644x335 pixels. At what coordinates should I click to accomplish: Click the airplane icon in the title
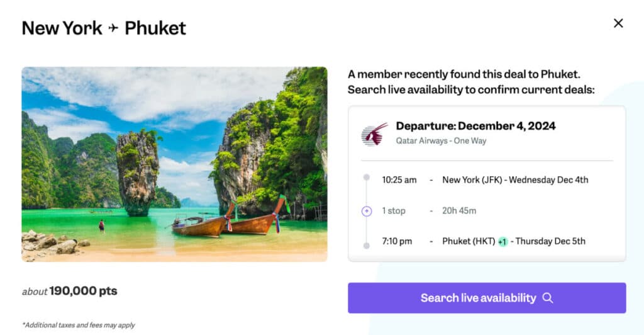click(x=113, y=28)
